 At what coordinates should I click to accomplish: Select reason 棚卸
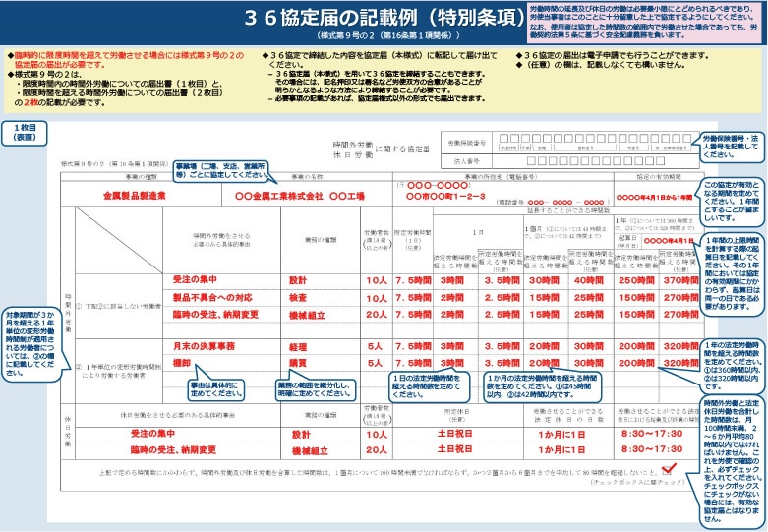[x=181, y=363]
